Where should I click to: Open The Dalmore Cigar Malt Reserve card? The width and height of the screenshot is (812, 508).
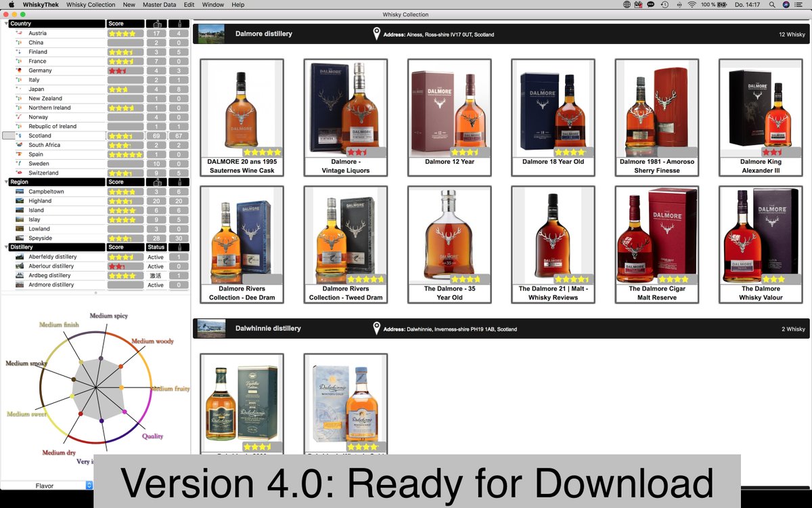[657, 245]
